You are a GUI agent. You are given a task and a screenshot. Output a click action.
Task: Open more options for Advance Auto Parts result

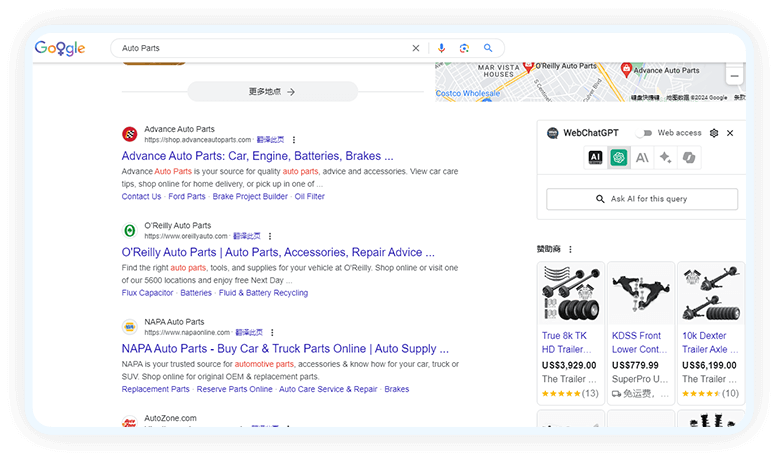click(294, 140)
